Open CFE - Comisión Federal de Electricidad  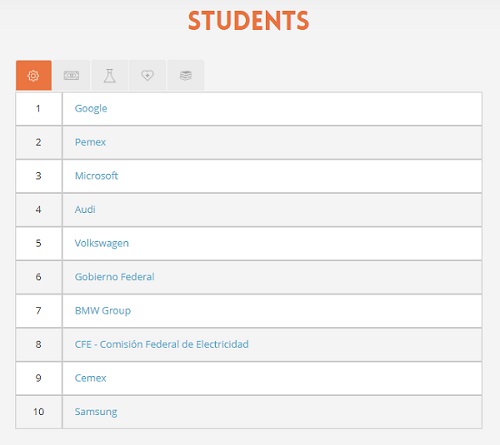tap(162, 344)
